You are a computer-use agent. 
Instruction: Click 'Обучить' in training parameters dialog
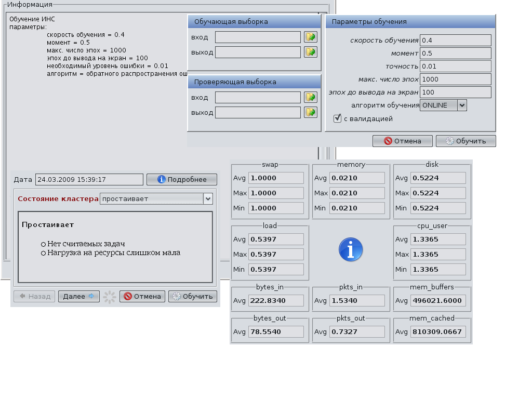pos(466,141)
